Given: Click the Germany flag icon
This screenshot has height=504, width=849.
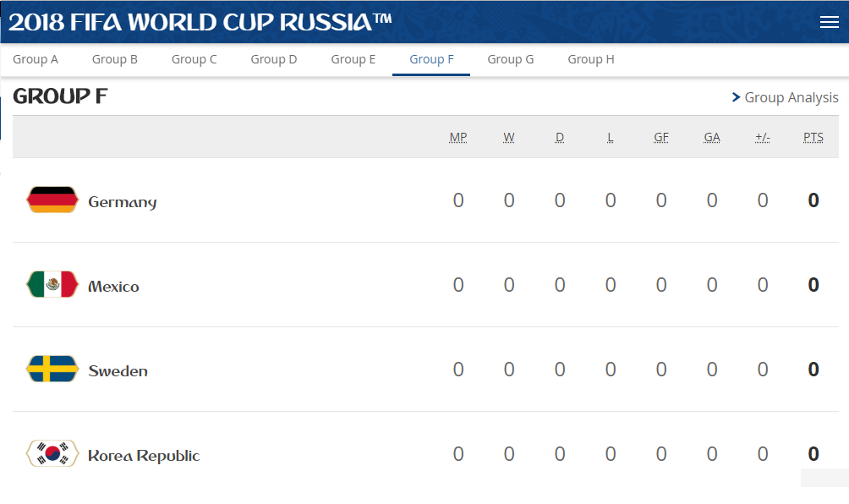Looking at the screenshot, I should pyautogui.click(x=52, y=200).
